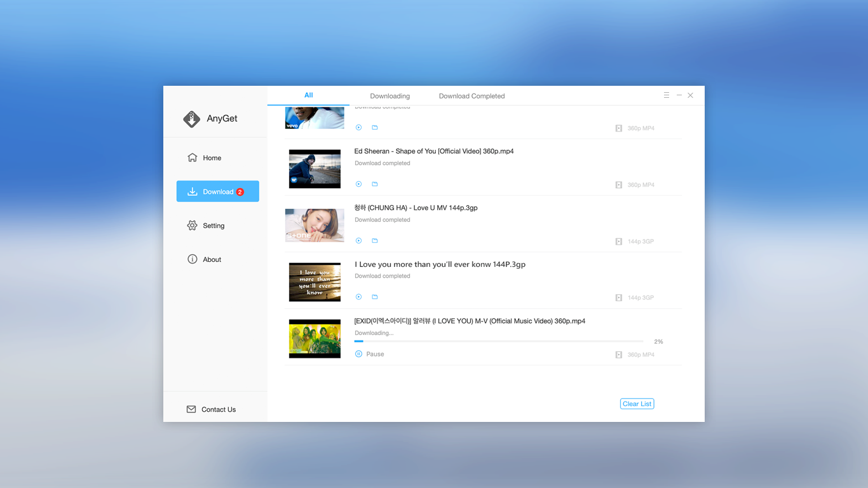The image size is (868, 488).
Task: Open folder for I Love you more 144P.3gp
Action: (375, 297)
